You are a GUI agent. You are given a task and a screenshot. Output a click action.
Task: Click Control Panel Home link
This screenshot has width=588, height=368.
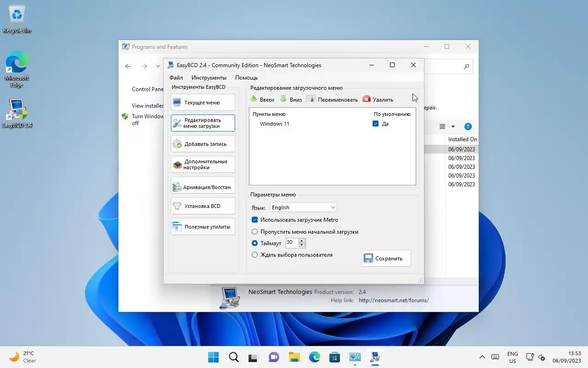click(x=147, y=89)
